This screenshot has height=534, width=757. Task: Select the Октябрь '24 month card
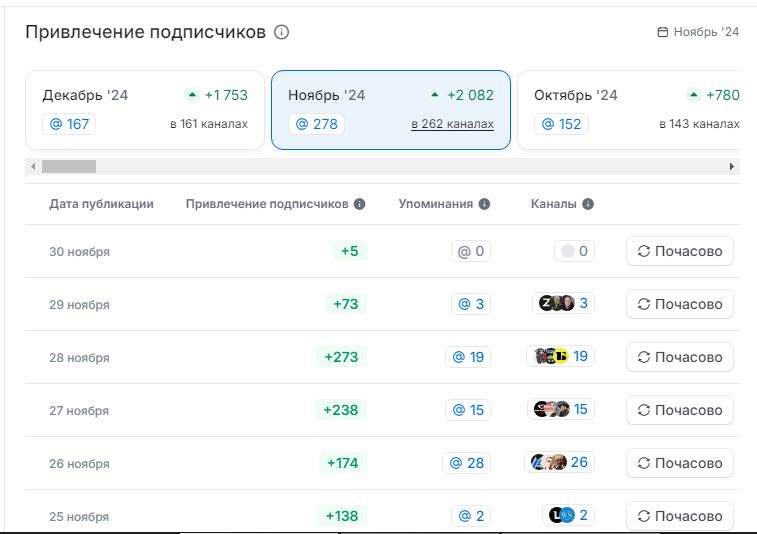click(630, 110)
